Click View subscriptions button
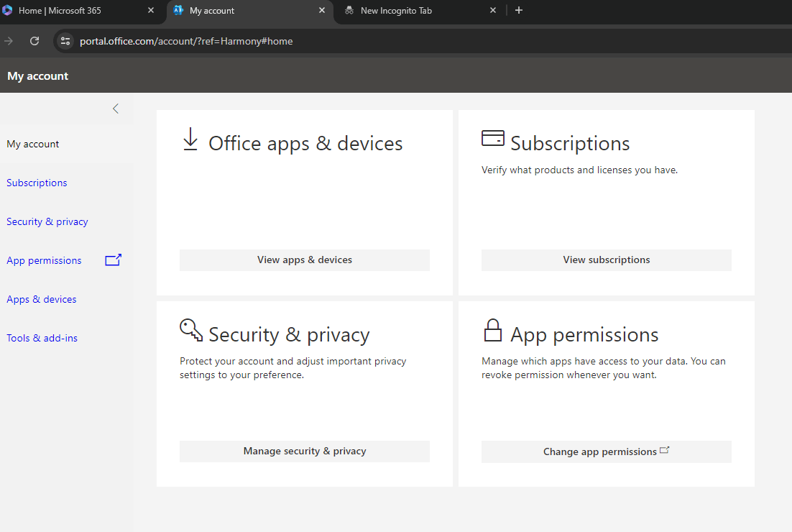792x532 pixels. coord(606,260)
